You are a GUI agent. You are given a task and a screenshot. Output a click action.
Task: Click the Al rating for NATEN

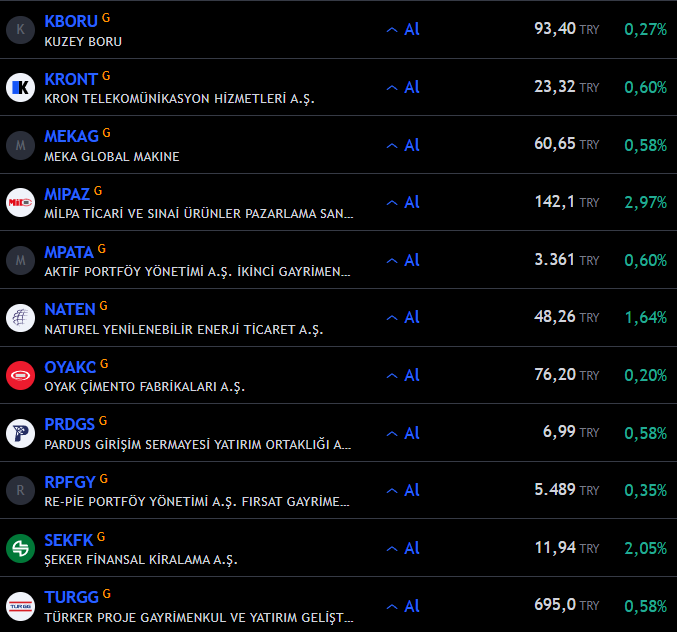click(x=403, y=317)
